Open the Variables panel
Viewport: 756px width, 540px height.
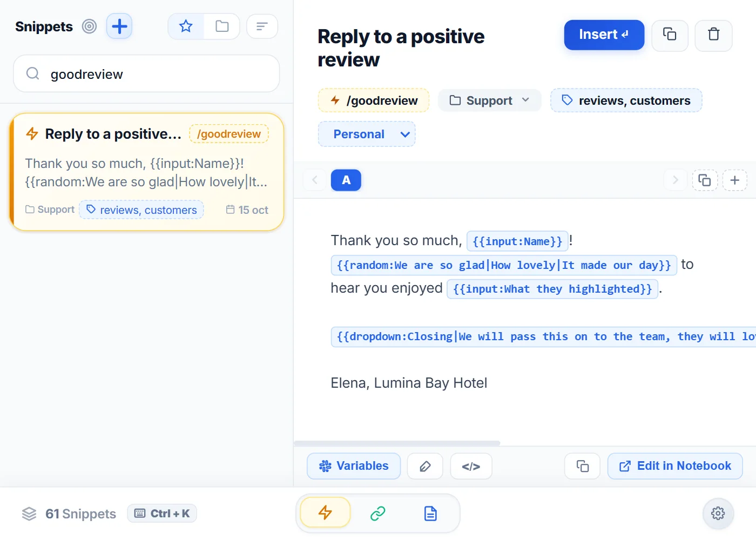pyautogui.click(x=354, y=466)
